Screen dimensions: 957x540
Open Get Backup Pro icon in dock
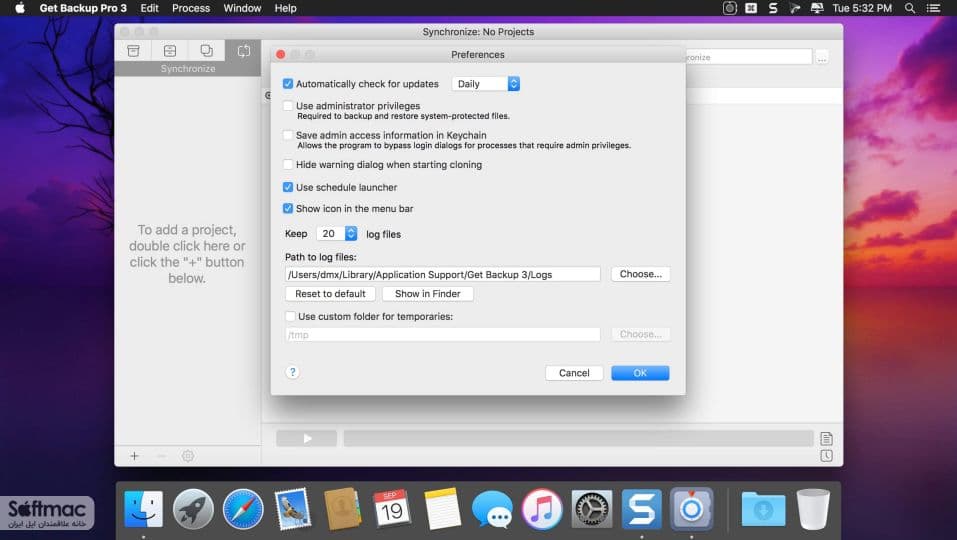click(691, 509)
